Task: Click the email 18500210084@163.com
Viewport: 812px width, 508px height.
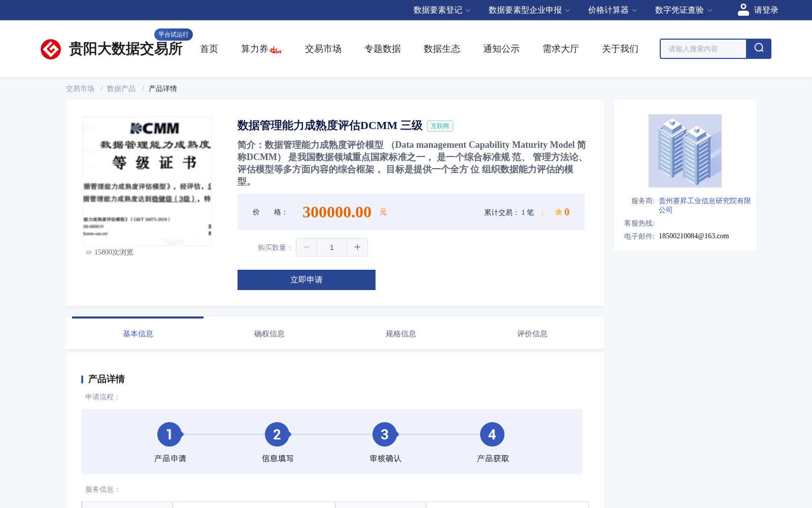Action: coord(694,236)
